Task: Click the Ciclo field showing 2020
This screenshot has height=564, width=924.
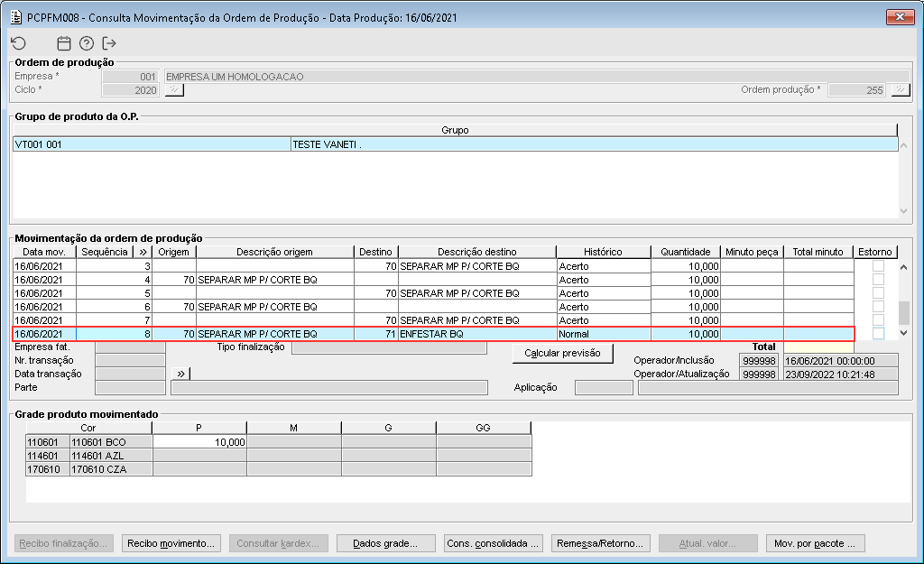Action: click(130, 90)
